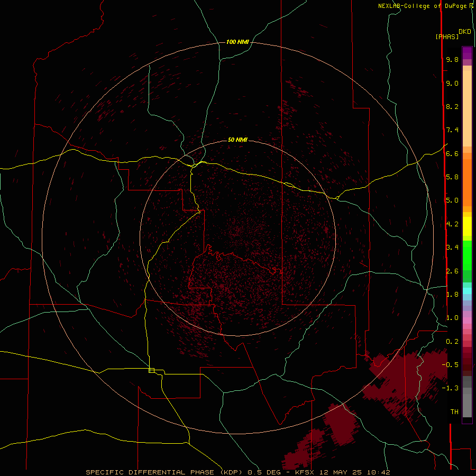Click the [PHAS] legend label
Screen dimensions: 476x476
point(447,36)
